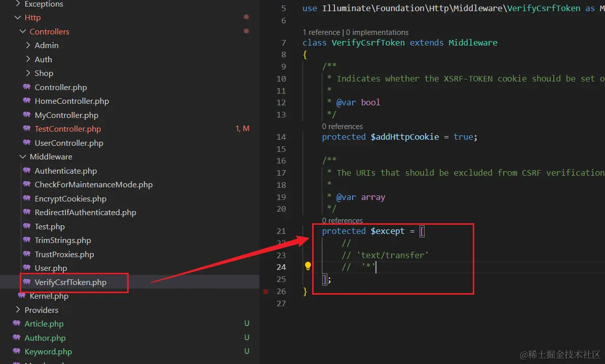The width and height of the screenshot is (605, 364).
Task: Click line number 21 in the gutter
Action: [x=281, y=231]
